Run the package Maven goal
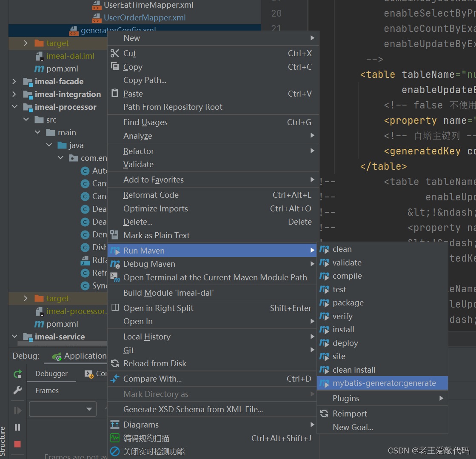This screenshot has width=476, height=459. click(382, 302)
